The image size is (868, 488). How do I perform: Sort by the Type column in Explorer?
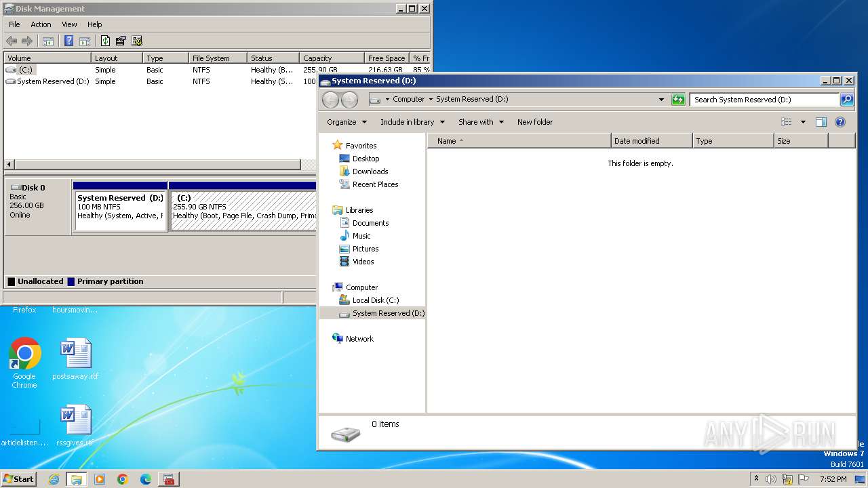tap(733, 141)
